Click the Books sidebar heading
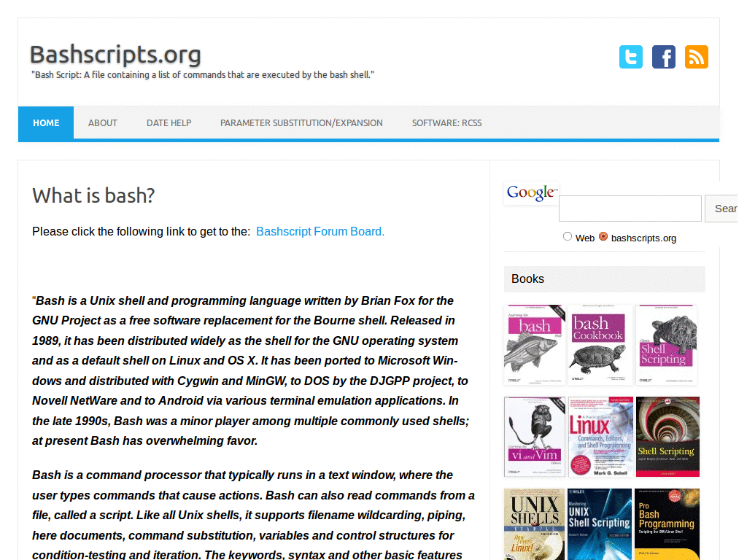The height and width of the screenshot is (560, 747). (527, 279)
